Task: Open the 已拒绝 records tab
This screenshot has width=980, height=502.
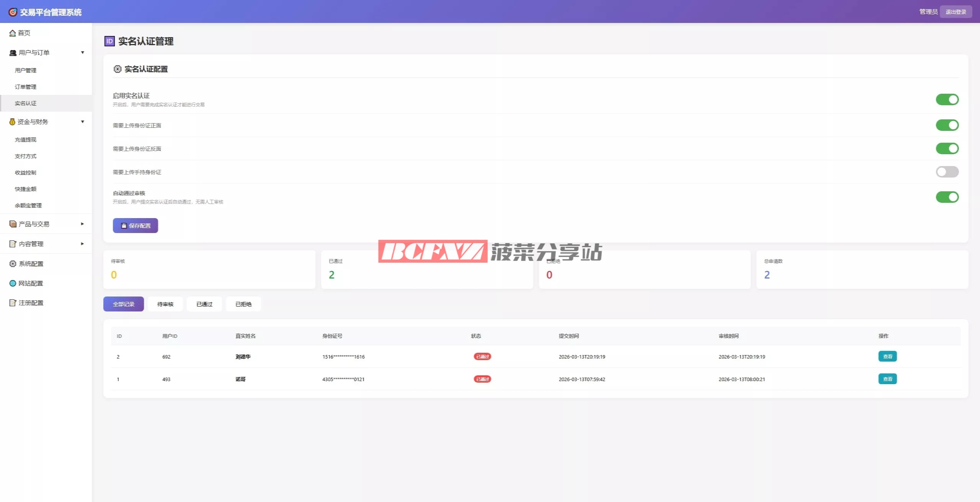Action: coord(243,304)
